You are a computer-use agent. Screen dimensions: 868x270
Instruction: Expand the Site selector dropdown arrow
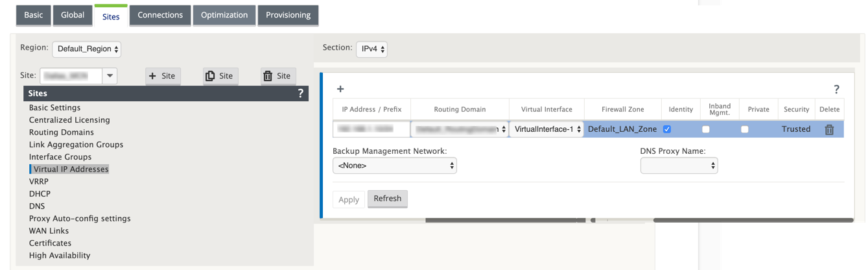[110, 76]
